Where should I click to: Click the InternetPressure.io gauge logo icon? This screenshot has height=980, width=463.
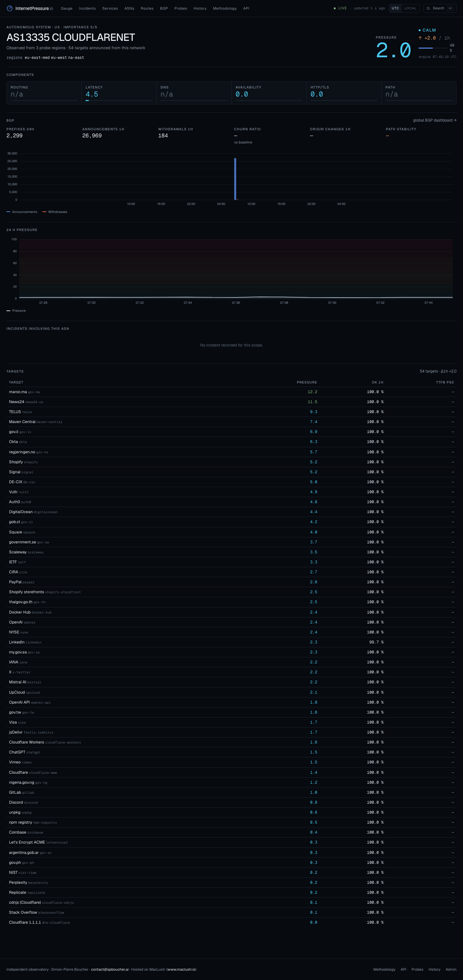tap(10, 8)
